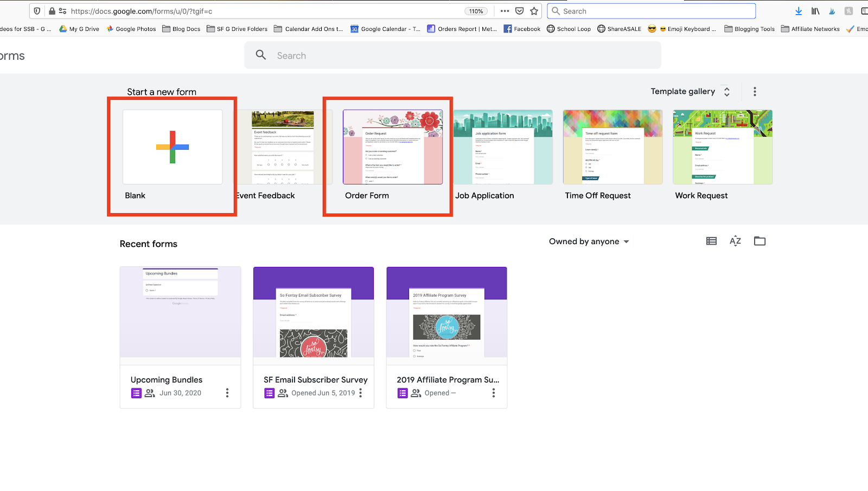The image size is (868, 491).
Task: Click the 'Order Form' template label
Action: pyautogui.click(x=367, y=195)
